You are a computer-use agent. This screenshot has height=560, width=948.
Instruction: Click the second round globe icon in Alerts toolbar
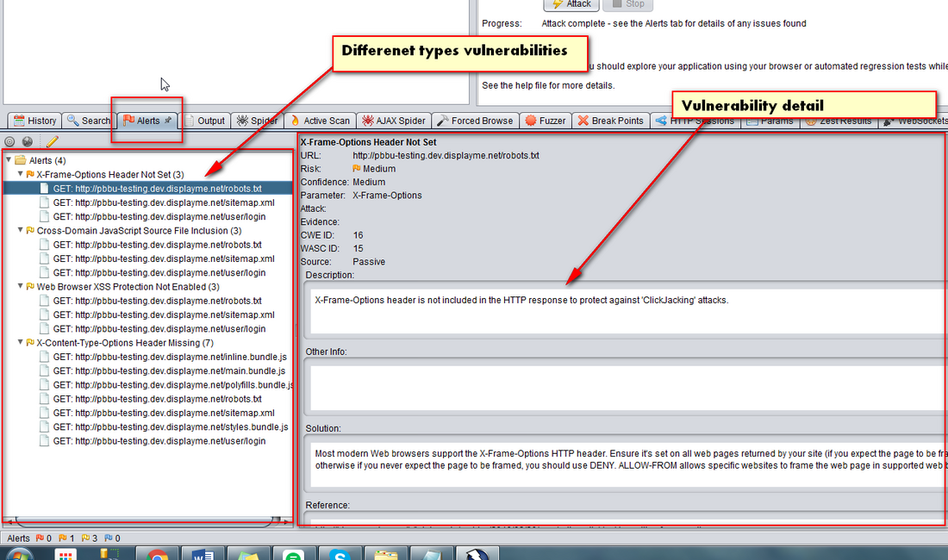(28, 141)
